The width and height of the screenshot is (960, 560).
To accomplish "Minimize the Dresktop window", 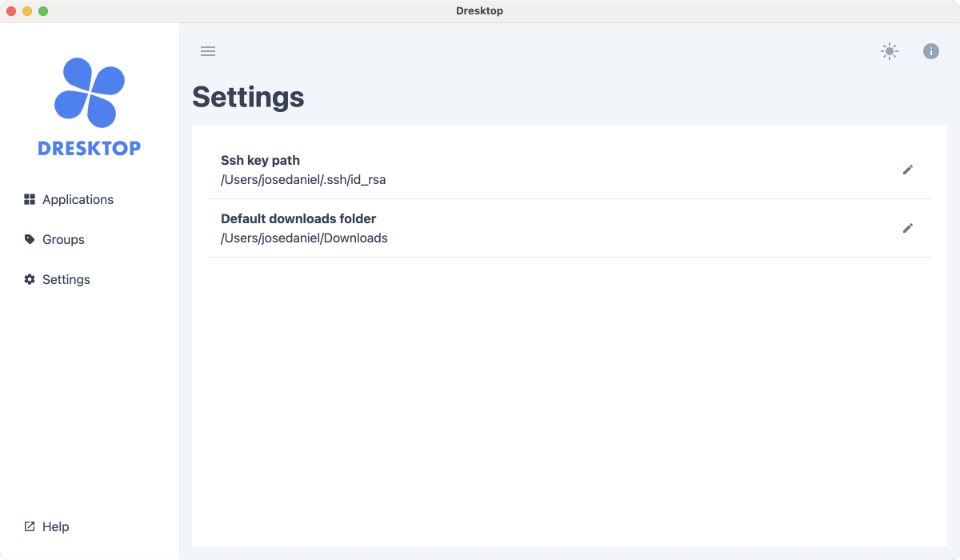I will pyautogui.click(x=27, y=10).
